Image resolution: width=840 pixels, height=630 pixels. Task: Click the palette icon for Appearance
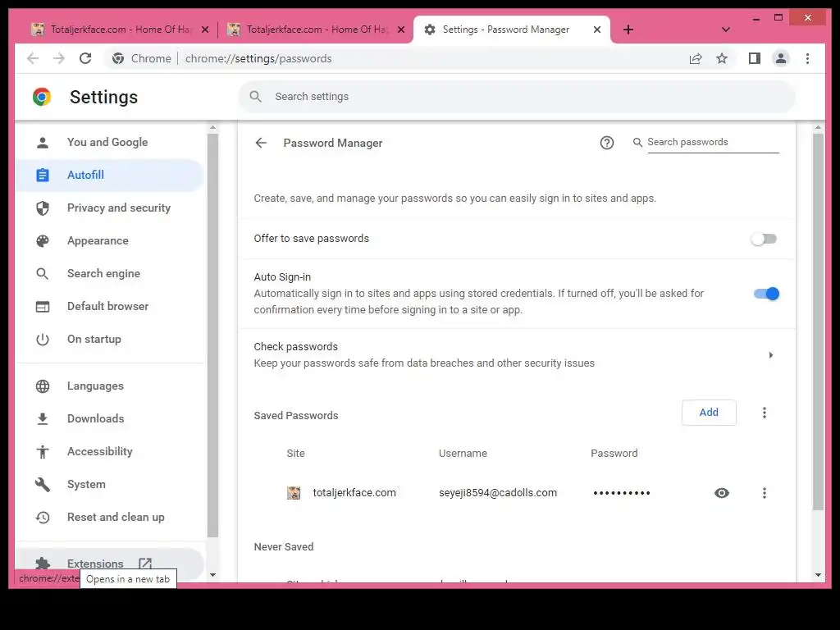43,240
